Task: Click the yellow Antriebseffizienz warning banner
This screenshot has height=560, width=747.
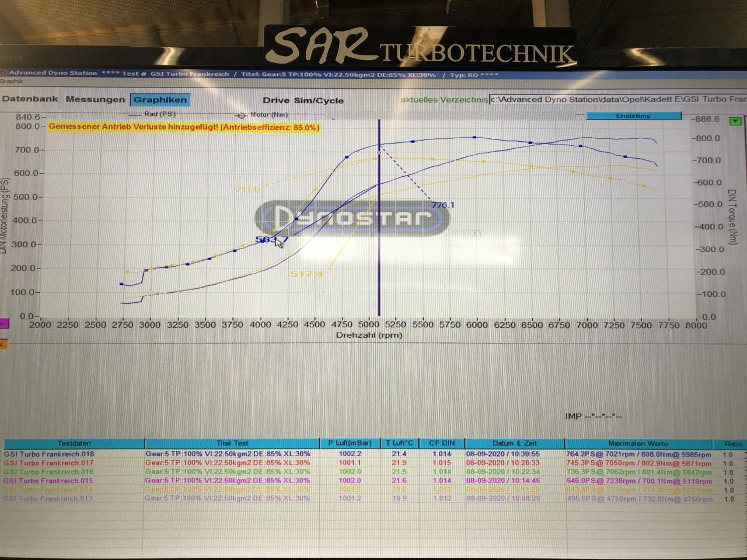Action: tap(184, 127)
